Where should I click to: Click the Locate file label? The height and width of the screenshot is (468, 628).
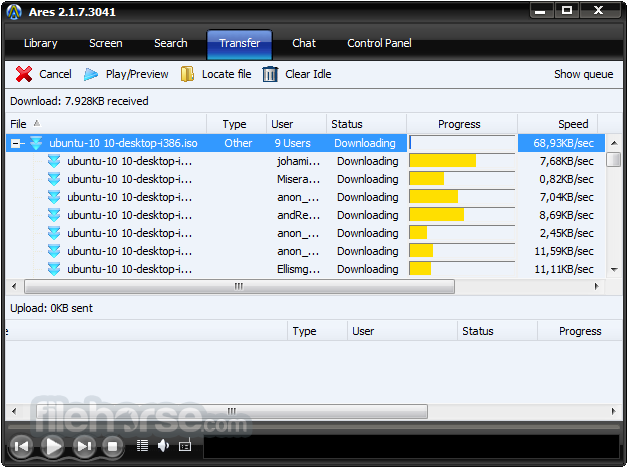click(227, 74)
